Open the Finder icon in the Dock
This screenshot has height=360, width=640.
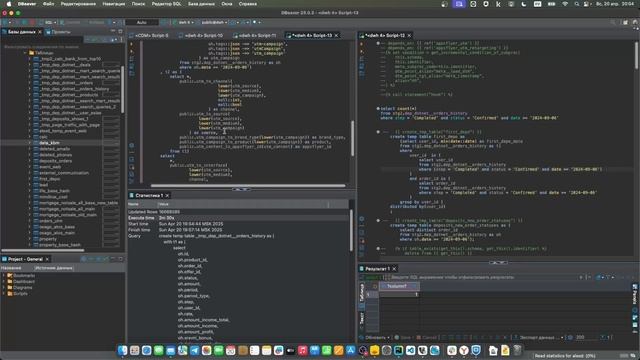pyautogui.click(x=122, y=350)
